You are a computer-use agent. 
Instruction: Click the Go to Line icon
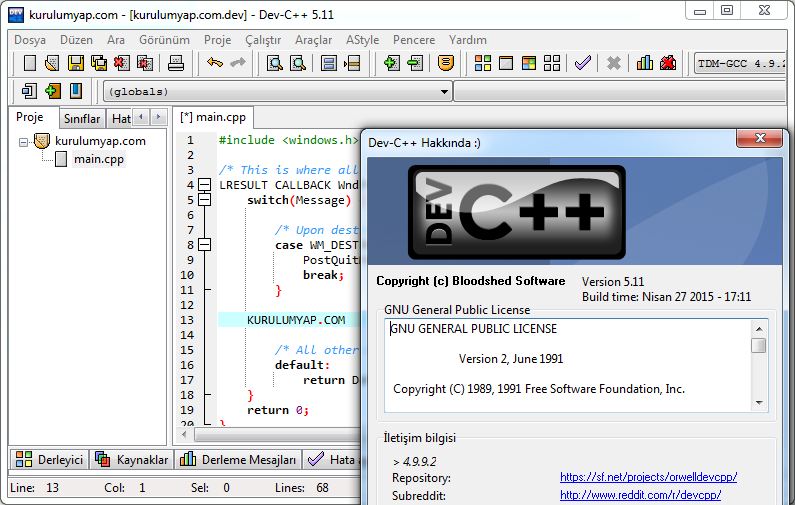(352, 63)
